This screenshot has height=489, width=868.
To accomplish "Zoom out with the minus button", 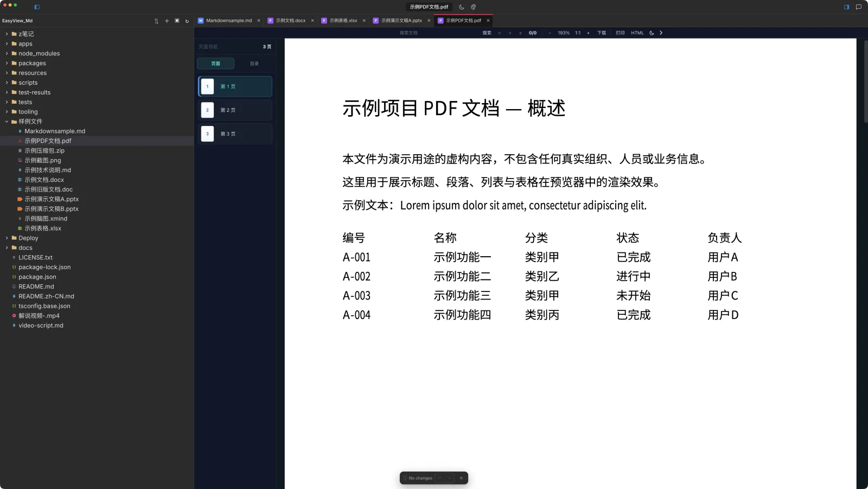I will click(x=550, y=33).
